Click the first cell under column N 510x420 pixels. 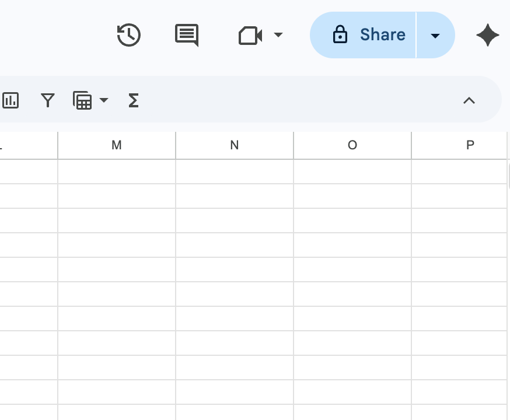click(235, 171)
